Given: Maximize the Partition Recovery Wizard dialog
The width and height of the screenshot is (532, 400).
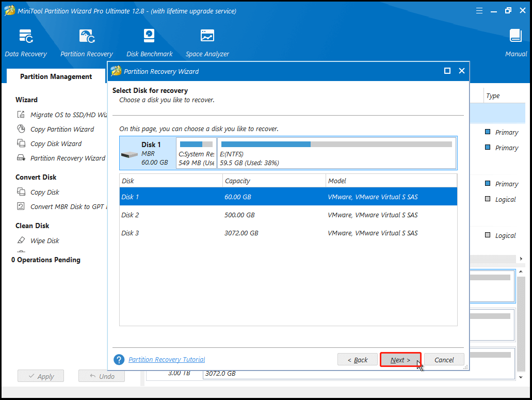Looking at the screenshot, I should (447, 71).
